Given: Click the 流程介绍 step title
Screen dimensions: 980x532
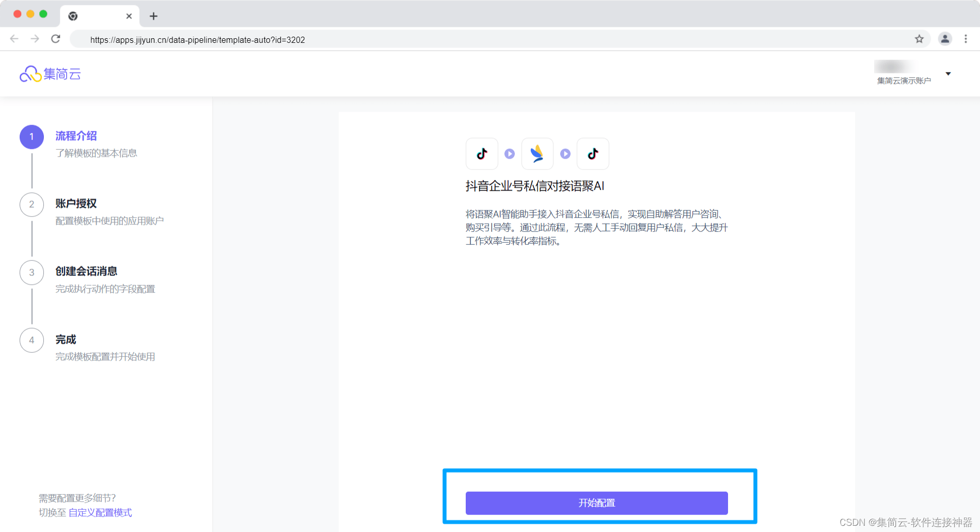Looking at the screenshot, I should 76,136.
